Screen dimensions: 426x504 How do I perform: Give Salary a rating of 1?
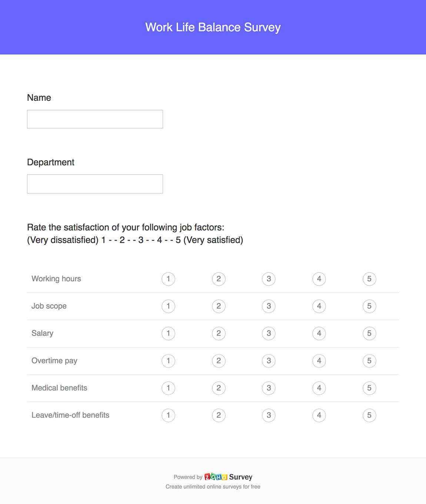[168, 333]
